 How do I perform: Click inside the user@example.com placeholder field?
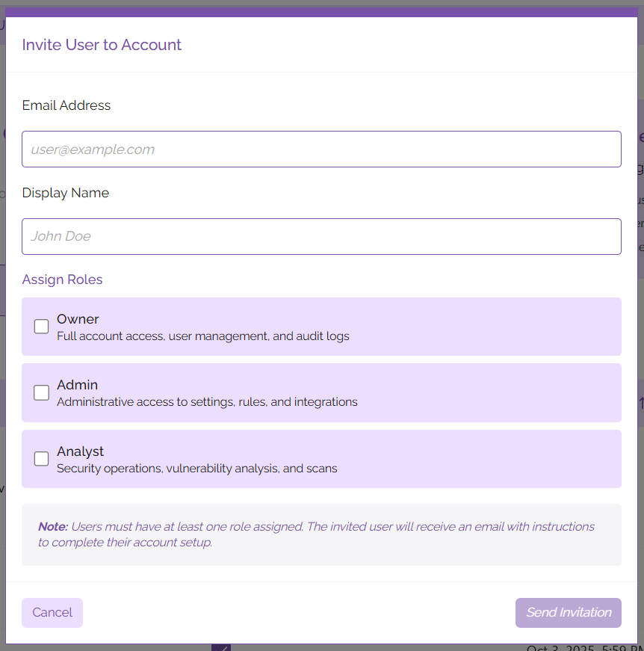point(321,149)
